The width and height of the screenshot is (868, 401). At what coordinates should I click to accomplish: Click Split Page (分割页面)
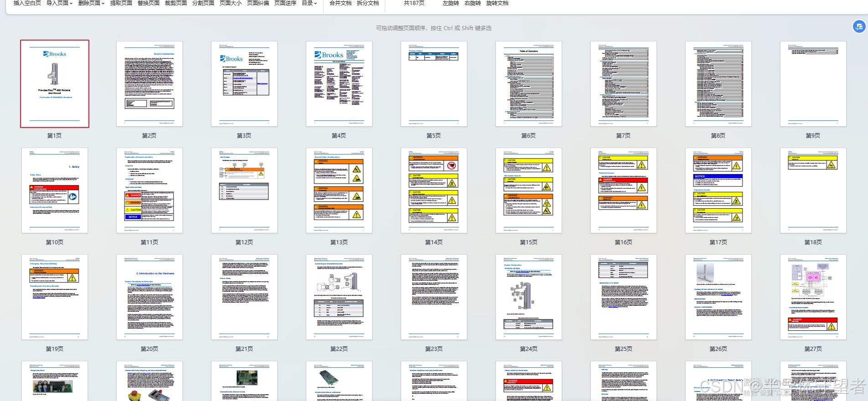pos(203,3)
